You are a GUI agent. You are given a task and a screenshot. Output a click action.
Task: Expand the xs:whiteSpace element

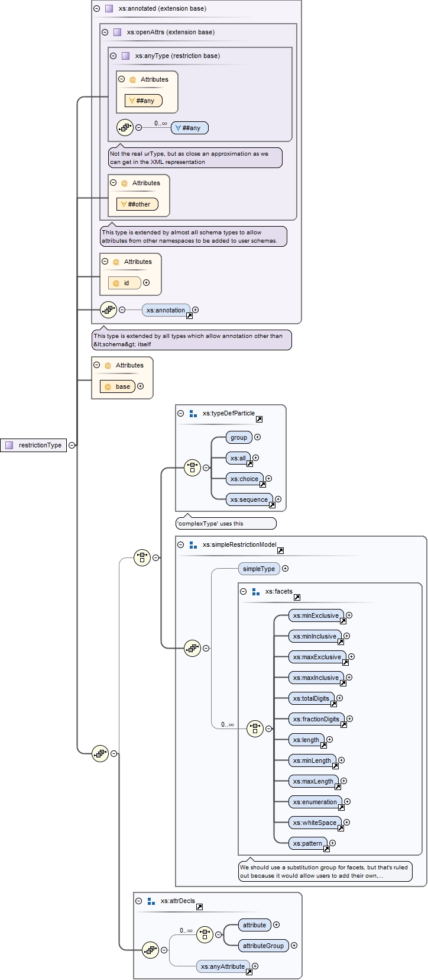click(x=347, y=823)
